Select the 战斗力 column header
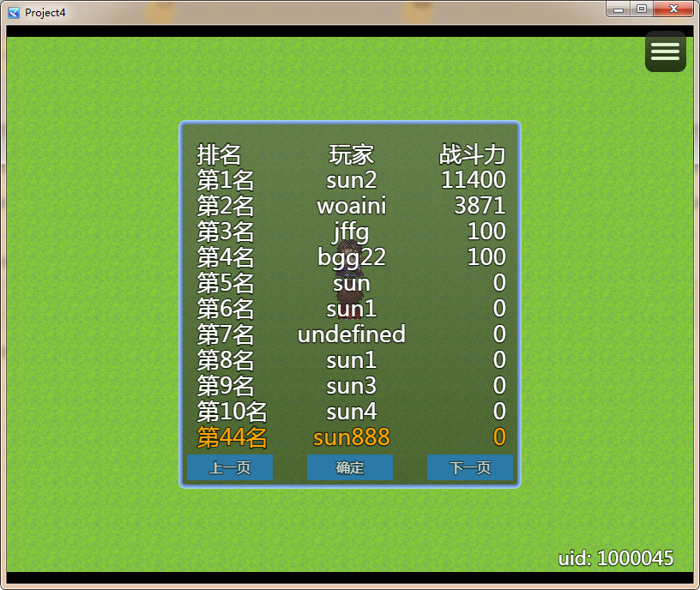This screenshot has width=700, height=590. pyautogui.click(x=473, y=154)
